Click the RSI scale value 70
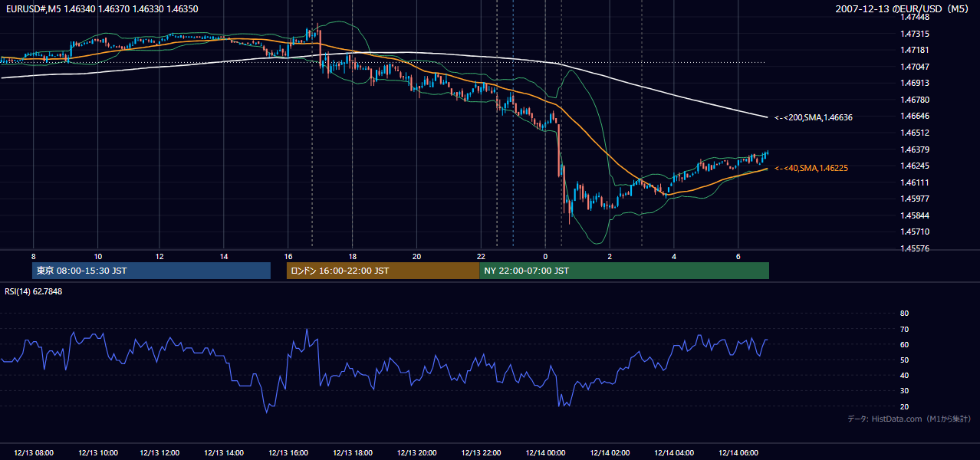980x460 pixels. (904, 329)
